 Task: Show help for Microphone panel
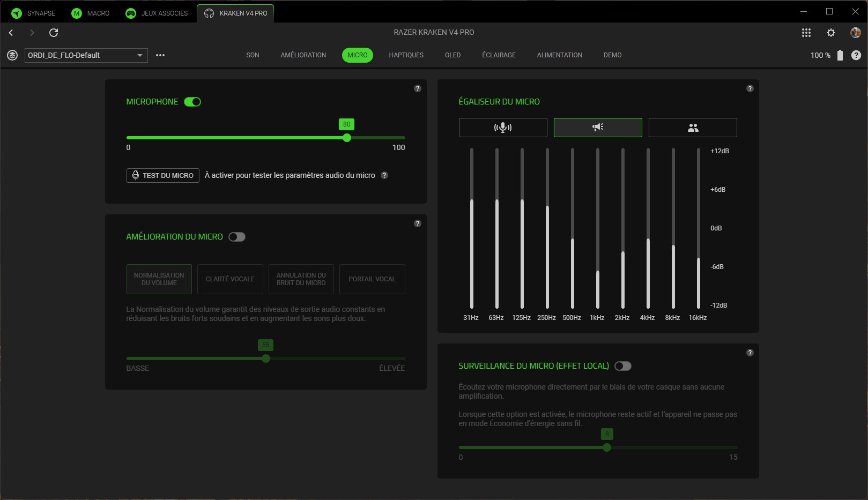(418, 88)
